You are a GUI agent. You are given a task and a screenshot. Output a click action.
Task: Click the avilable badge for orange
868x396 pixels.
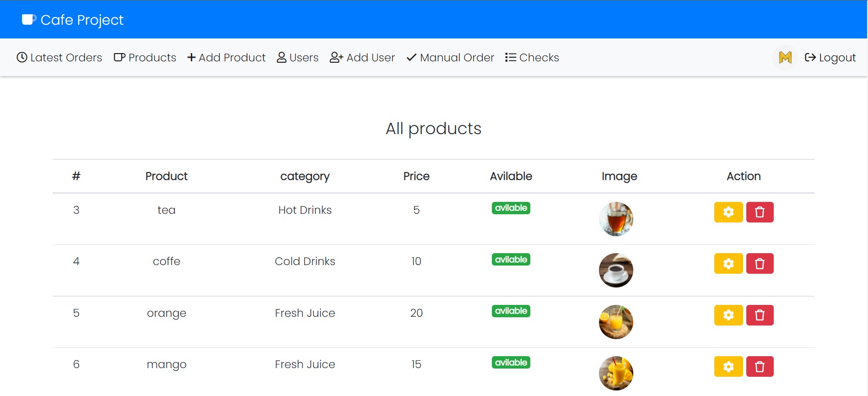511,311
